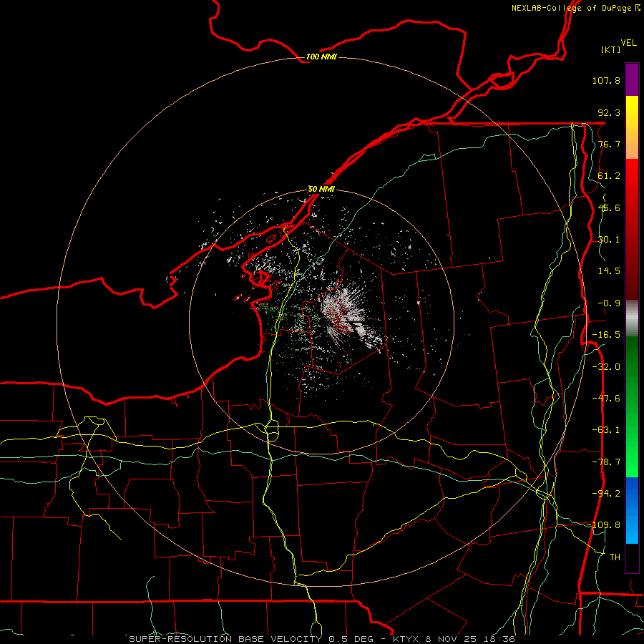Click the [KT] units label
644x644 pixels.
pos(611,49)
